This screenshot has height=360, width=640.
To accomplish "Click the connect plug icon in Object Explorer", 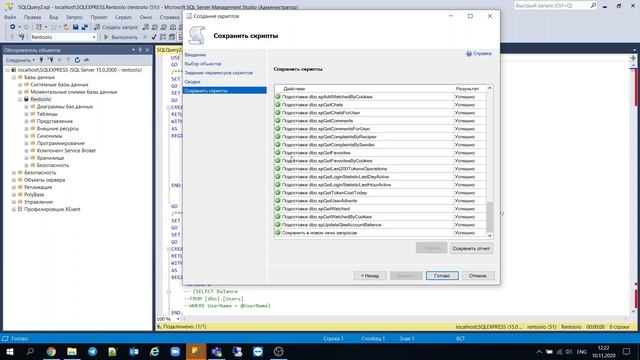I will click(41, 60).
